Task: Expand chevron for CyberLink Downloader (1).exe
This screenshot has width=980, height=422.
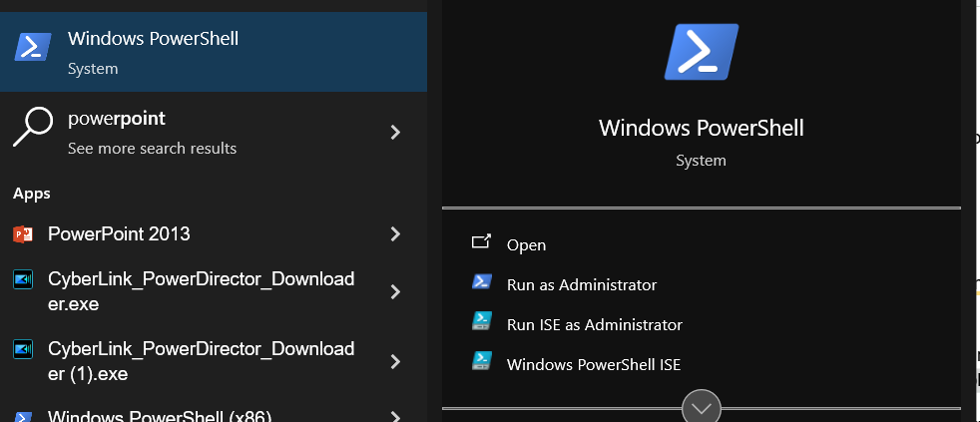Action: [395, 361]
